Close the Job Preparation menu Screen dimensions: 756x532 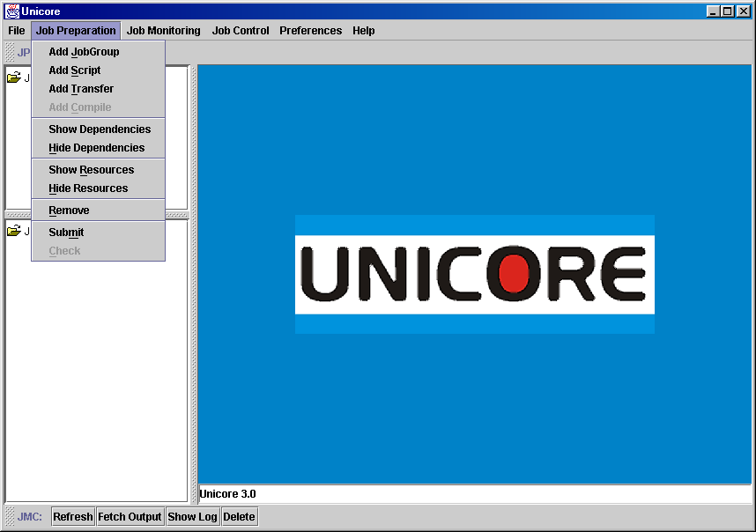(76, 30)
